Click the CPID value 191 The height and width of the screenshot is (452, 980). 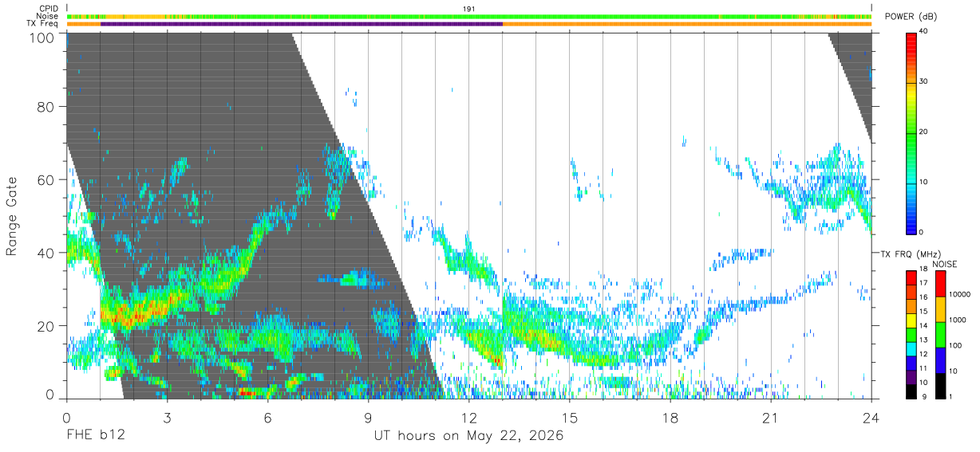click(469, 9)
